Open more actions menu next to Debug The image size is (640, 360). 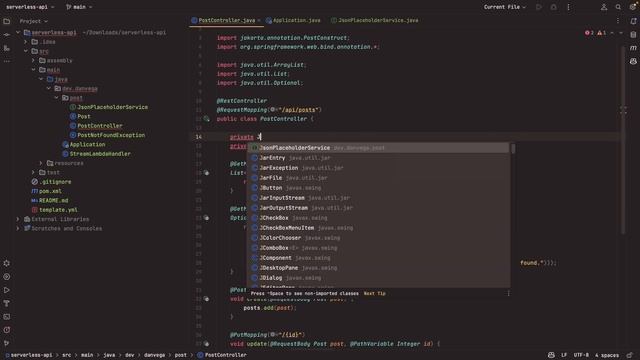click(568, 7)
